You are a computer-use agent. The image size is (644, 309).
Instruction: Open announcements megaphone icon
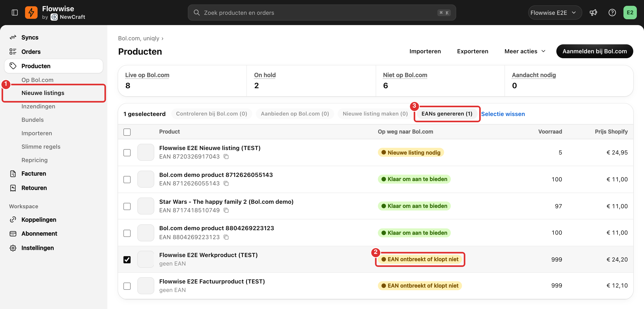pyautogui.click(x=593, y=13)
